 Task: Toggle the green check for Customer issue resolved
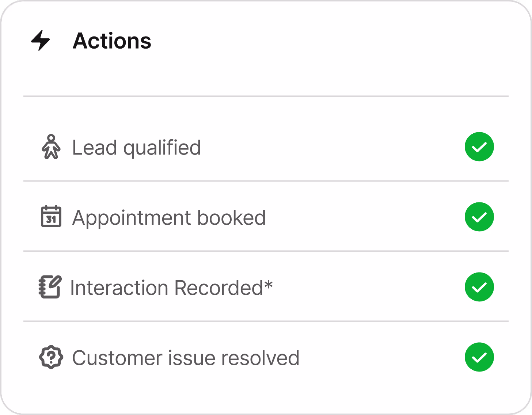tap(479, 357)
